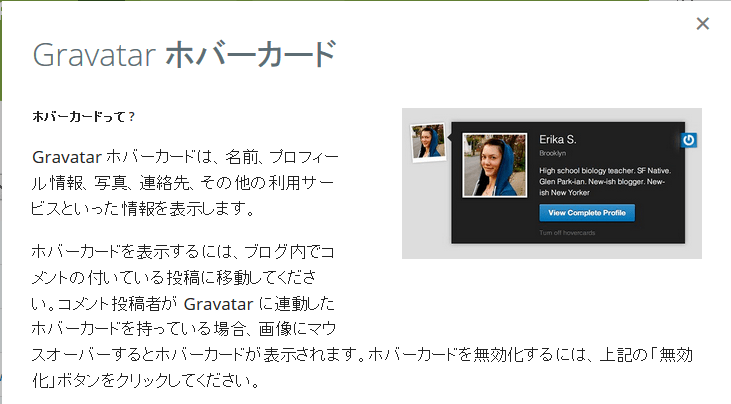731x404 pixels.
Task: Click the Gravatar ホバーカード title heading
Action: [x=185, y=55]
